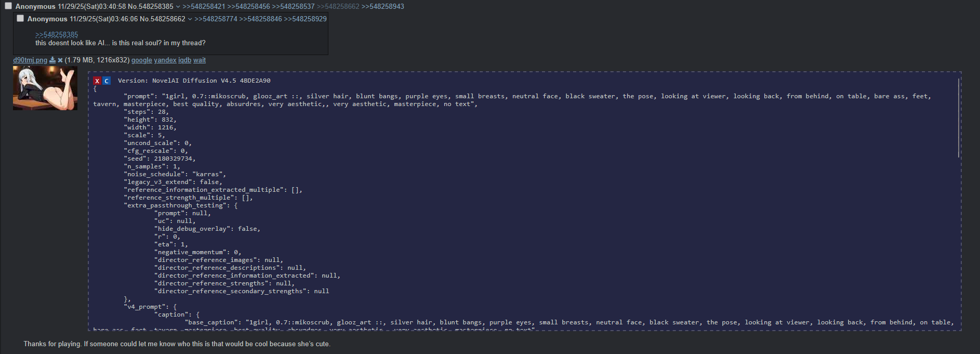The height and width of the screenshot is (354, 980).
Task: Select the line "seed": 2180329734
Action: pos(160,159)
